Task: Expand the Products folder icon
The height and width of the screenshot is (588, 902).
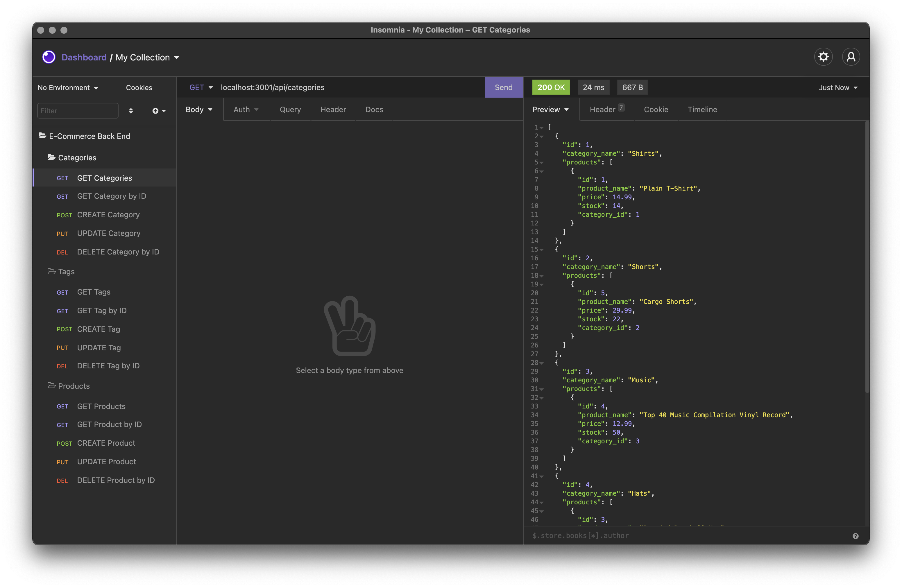Action: [x=51, y=386]
